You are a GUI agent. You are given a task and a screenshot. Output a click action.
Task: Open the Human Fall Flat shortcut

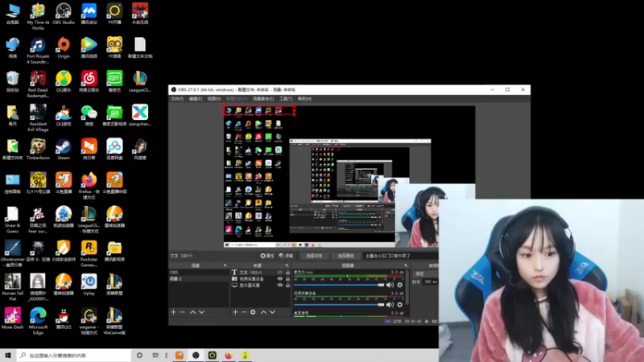click(13, 287)
